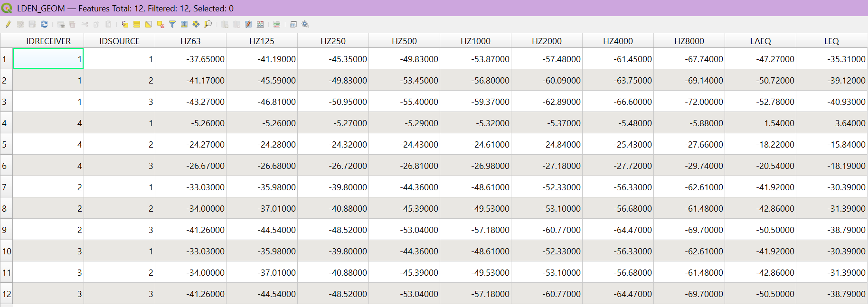This screenshot has height=307, width=868.
Task: Sort by the IDSOURCE column header
Action: point(120,41)
